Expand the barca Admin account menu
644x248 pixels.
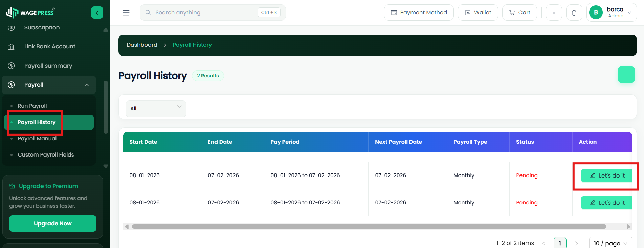click(612, 13)
